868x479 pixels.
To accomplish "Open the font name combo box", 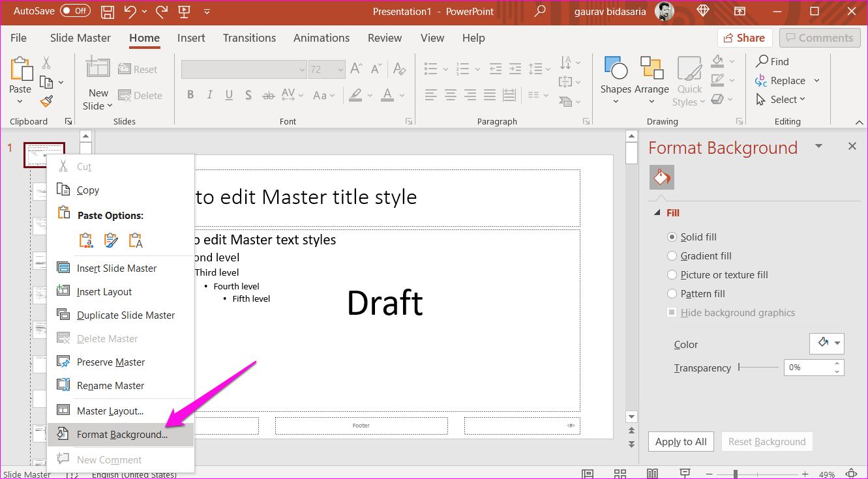I will (x=244, y=69).
